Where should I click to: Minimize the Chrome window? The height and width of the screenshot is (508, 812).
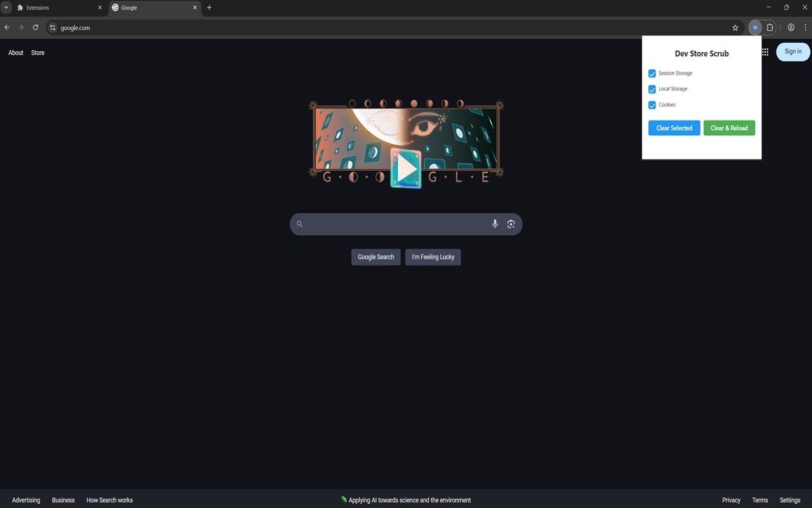(769, 8)
